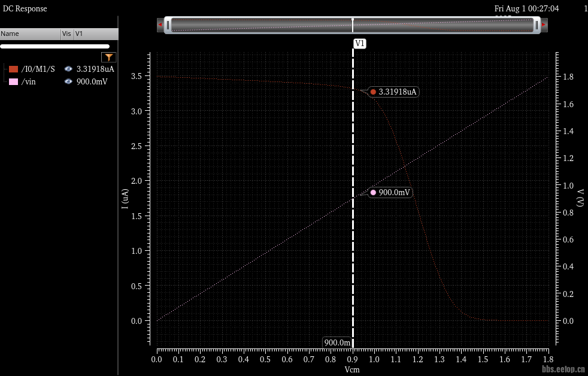Click the V1 column header in legend
588x376 pixels.
tap(96, 34)
